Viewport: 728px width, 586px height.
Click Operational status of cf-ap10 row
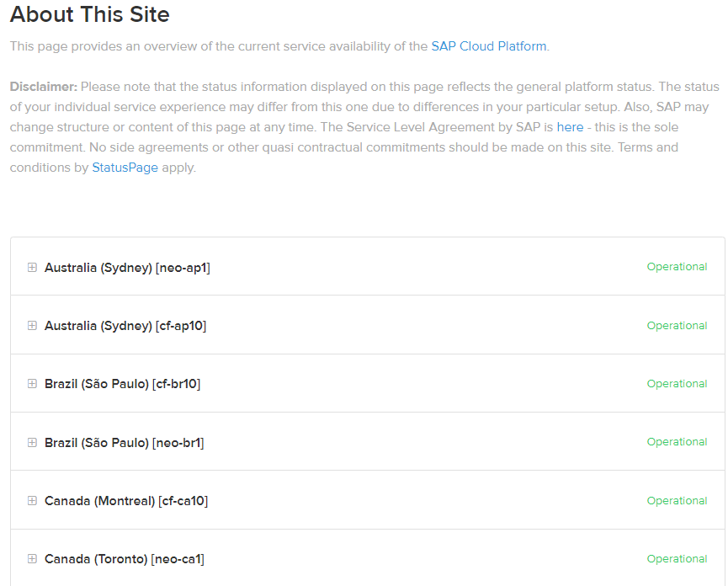pos(677,326)
